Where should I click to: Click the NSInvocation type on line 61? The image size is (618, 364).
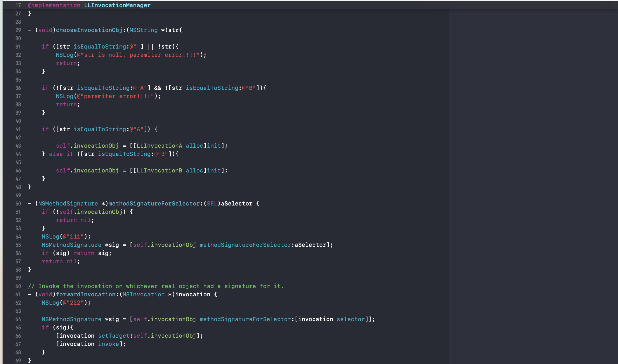(x=144, y=294)
